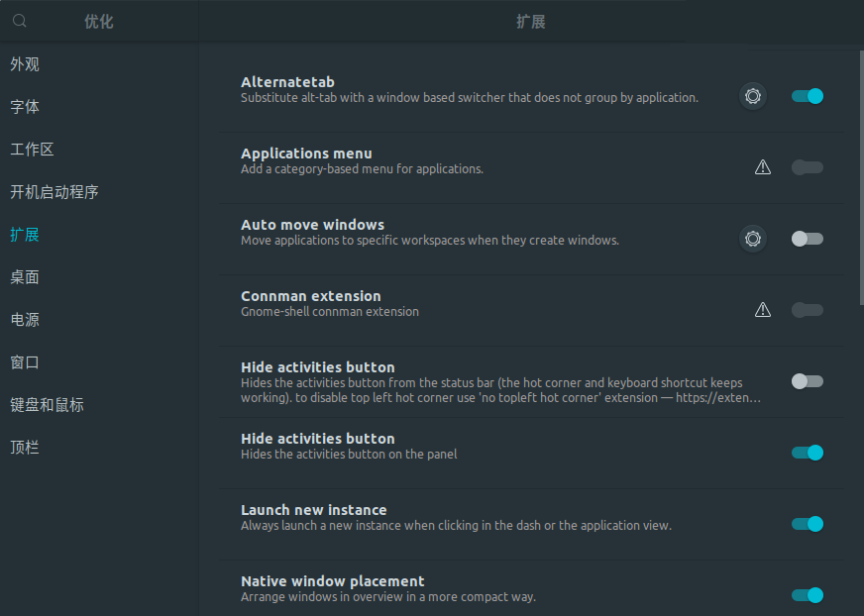The width and height of the screenshot is (864, 616).
Task: Enable the Auto move windows toggle
Action: tap(808, 239)
